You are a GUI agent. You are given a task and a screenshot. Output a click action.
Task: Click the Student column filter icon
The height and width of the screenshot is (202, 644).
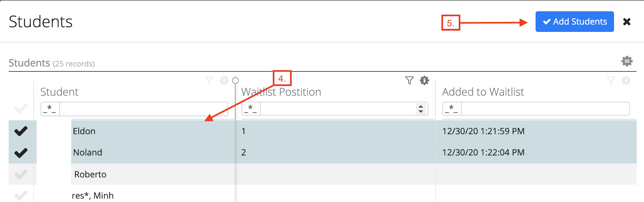pyautogui.click(x=209, y=80)
